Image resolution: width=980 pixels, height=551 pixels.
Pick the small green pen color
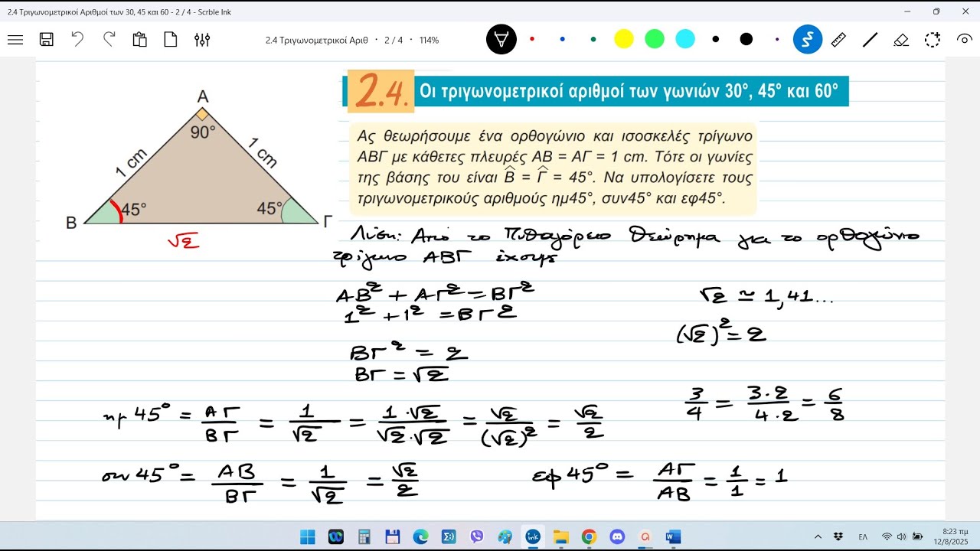pyautogui.click(x=593, y=39)
